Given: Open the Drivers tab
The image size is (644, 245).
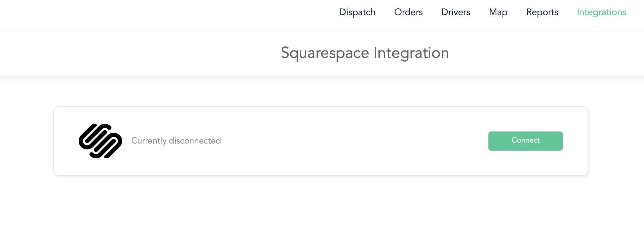Looking at the screenshot, I should tap(456, 12).
